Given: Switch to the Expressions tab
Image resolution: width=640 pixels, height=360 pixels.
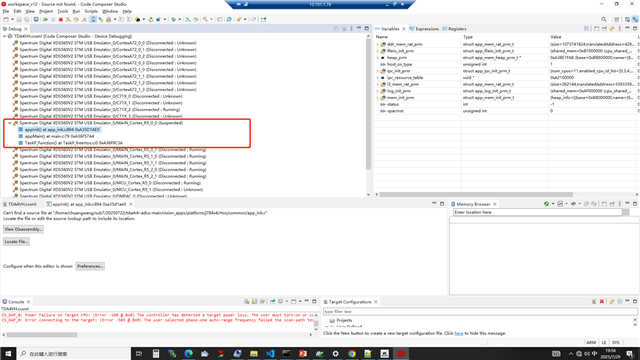Looking at the screenshot, I should tap(424, 29).
